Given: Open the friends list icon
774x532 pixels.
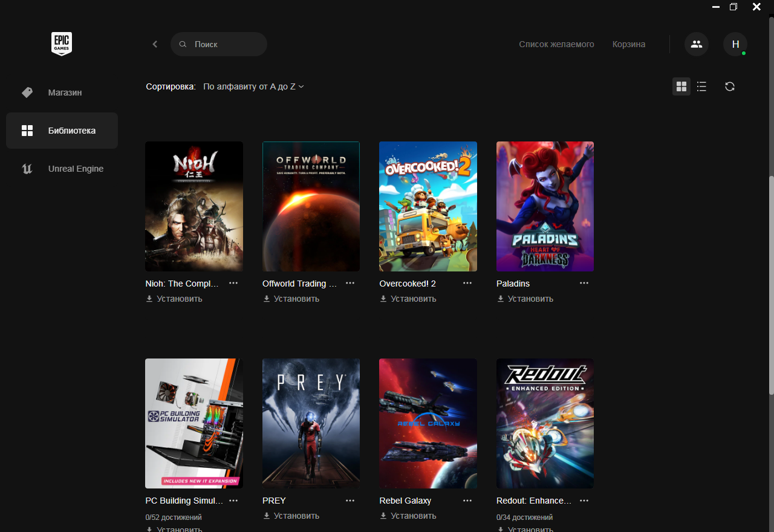Looking at the screenshot, I should tap(697, 44).
